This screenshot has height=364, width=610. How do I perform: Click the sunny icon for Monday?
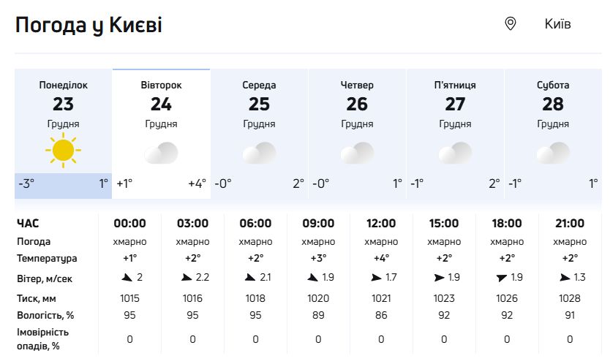[x=63, y=150]
